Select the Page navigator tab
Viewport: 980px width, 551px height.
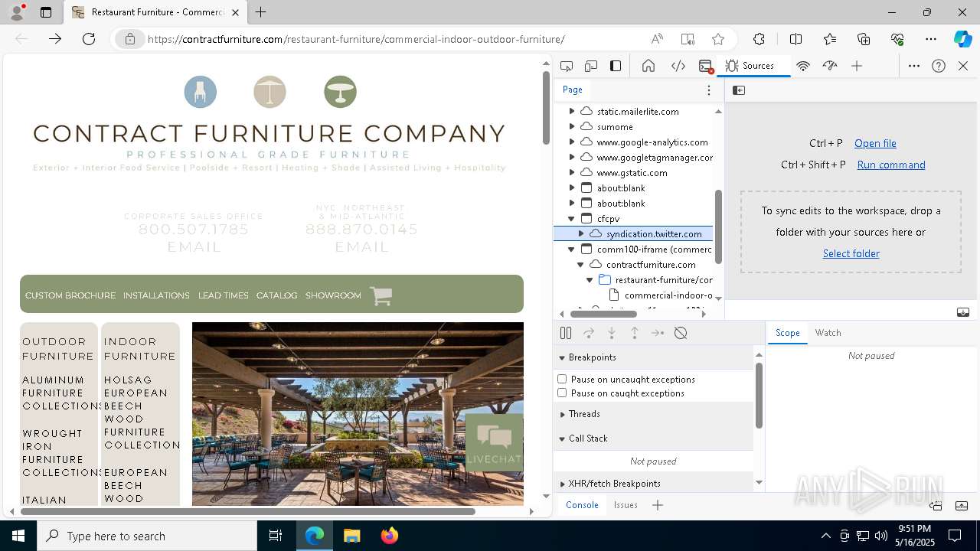click(573, 90)
